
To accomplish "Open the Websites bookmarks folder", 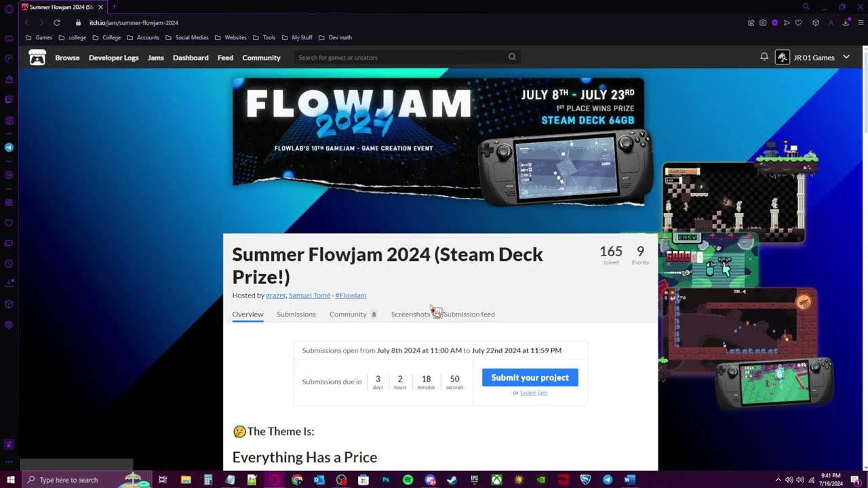I will point(231,37).
